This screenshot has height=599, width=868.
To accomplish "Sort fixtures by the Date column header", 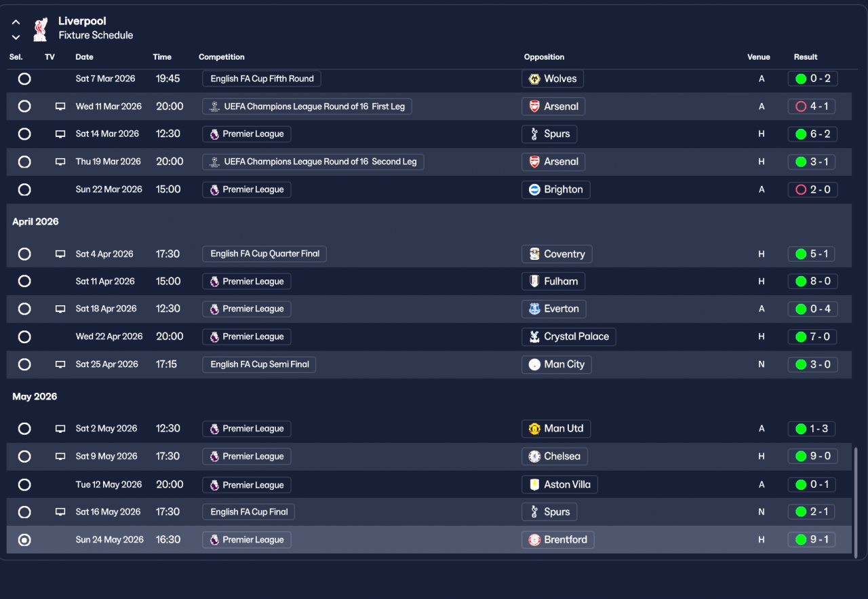I will click(x=85, y=57).
